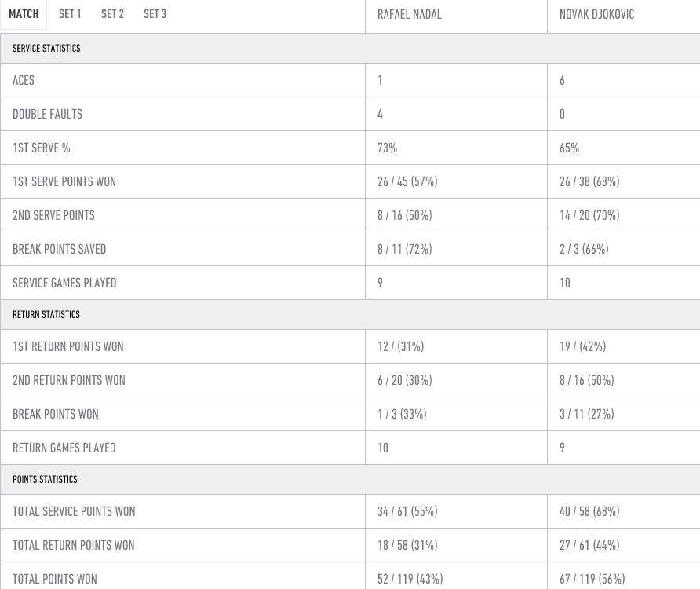Click Djokovic's 1st return points won value
The width and height of the screenshot is (700, 589).
pos(582,347)
